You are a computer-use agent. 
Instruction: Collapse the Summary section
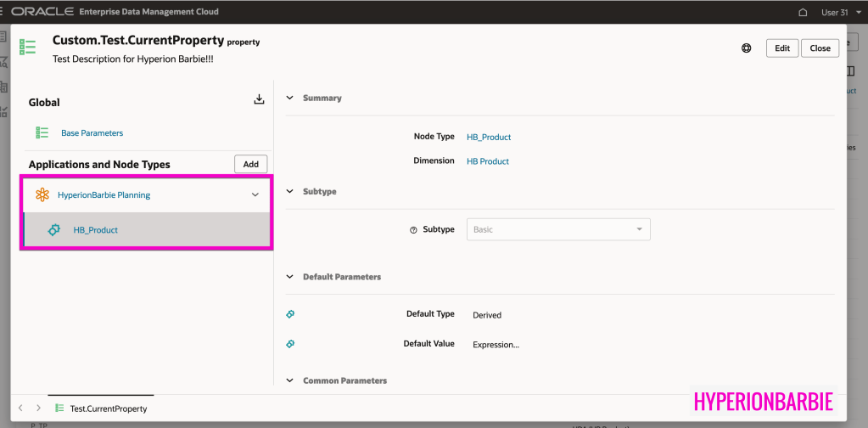pyautogui.click(x=290, y=98)
